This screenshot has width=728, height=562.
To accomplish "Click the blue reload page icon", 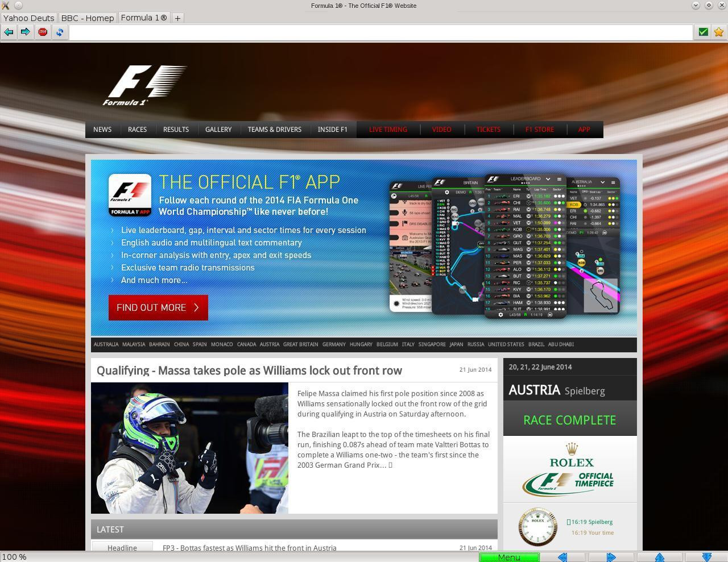I will (60, 32).
